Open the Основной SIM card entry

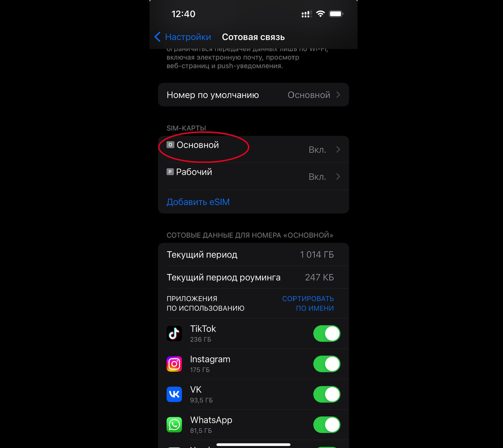pyautogui.click(x=253, y=149)
